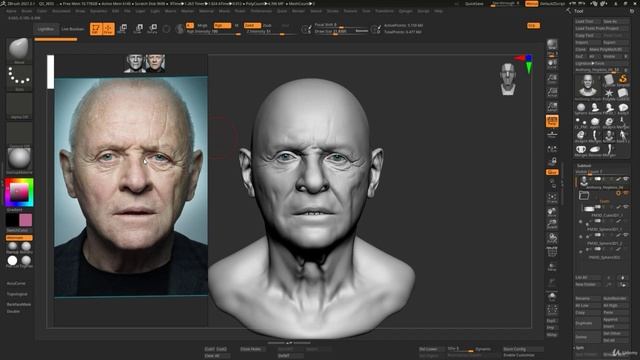Click the Duplicate subtool button
This screenshot has height=360, width=640.
[x=587, y=323]
